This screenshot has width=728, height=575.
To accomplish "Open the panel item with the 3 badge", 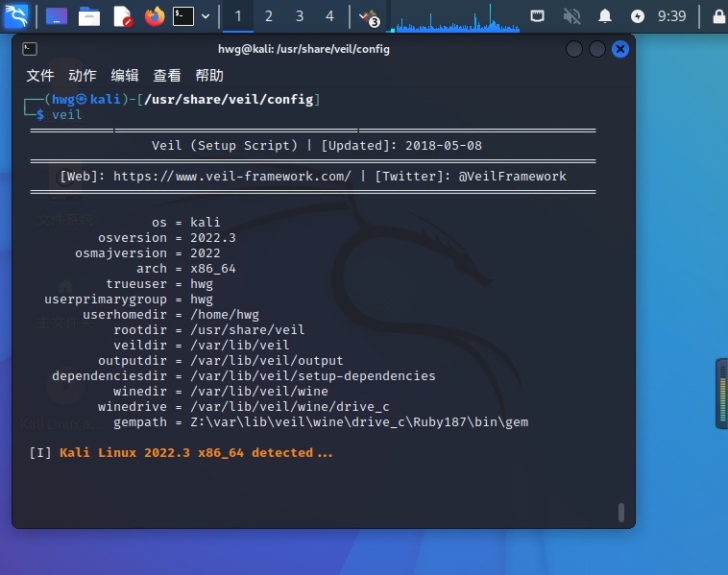I will (370, 17).
